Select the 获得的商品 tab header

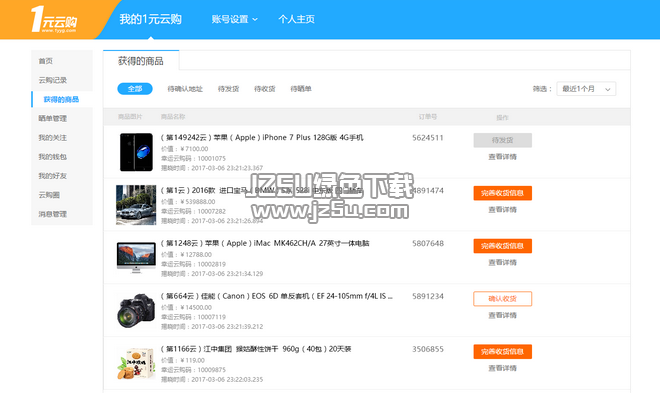pyautogui.click(x=141, y=61)
